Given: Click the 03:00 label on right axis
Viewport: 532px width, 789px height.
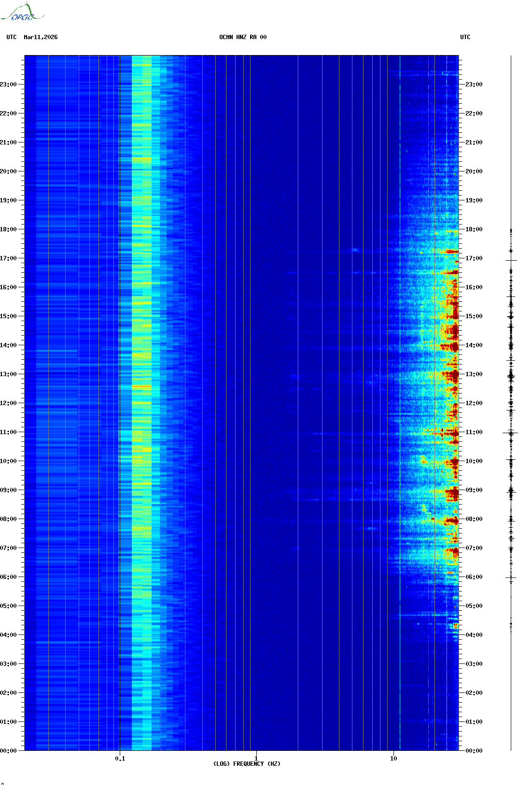Looking at the screenshot, I should pos(474,664).
